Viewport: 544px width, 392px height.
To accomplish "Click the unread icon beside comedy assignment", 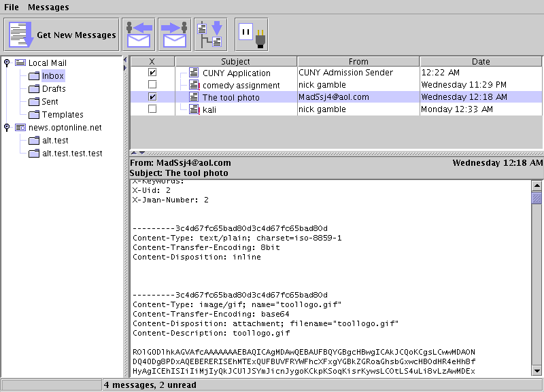I will (194, 85).
